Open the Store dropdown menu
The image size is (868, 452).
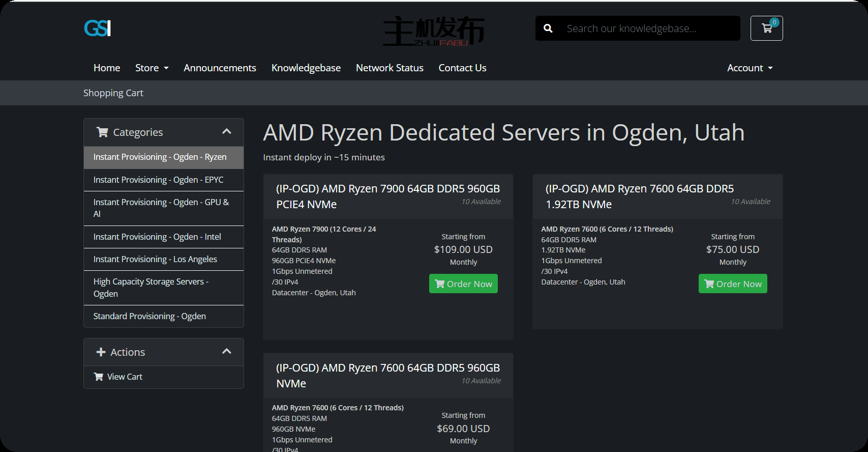[152, 68]
